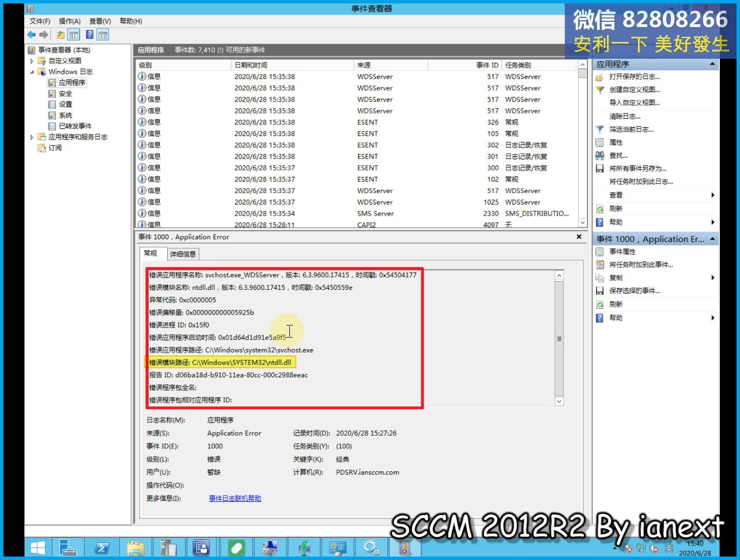Open the 操作(A) menu
Viewport: 740px width, 560px height.
[x=70, y=21]
